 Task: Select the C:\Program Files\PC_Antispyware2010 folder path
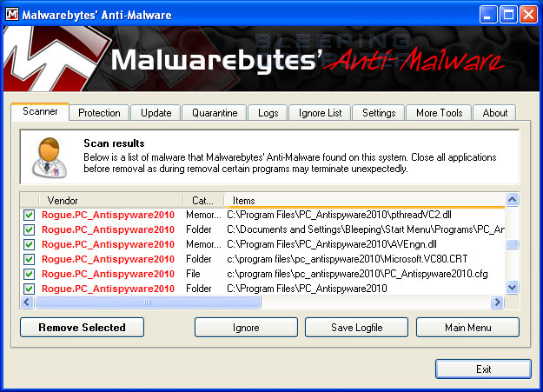point(307,289)
